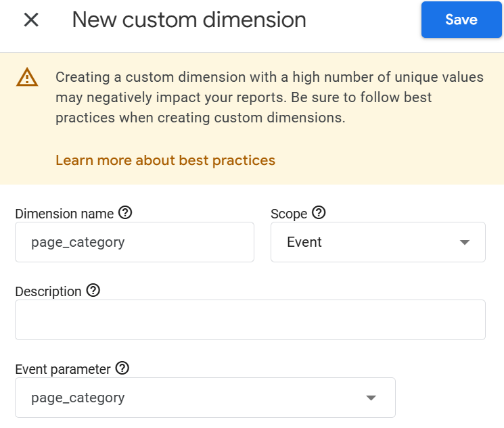This screenshot has height=428, width=504.
Task: Click the Dimension name label
Action: [64, 214]
